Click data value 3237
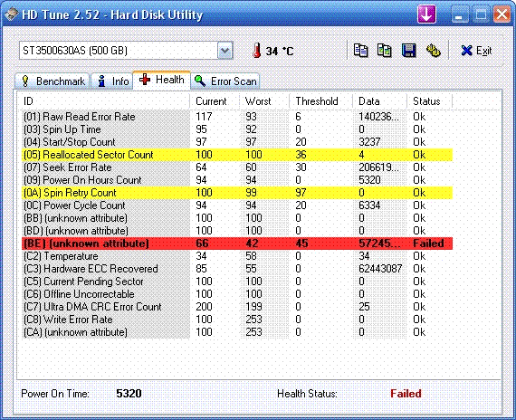This screenshot has height=420, width=516. tap(369, 142)
